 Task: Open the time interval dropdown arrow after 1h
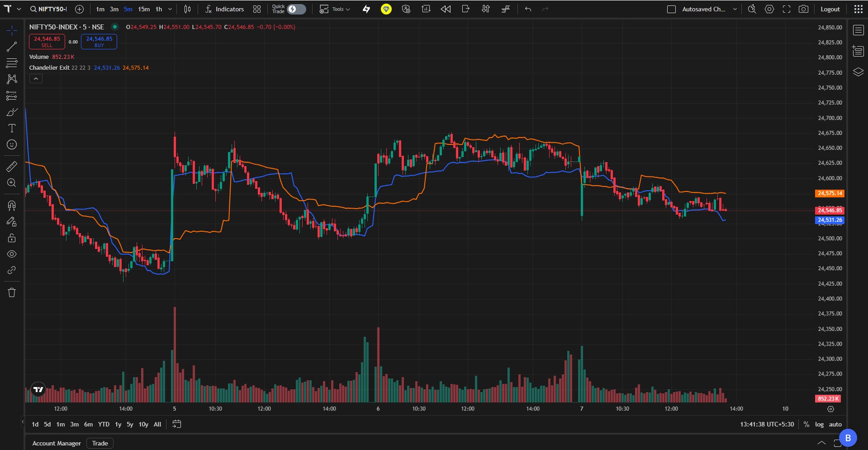coord(170,9)
